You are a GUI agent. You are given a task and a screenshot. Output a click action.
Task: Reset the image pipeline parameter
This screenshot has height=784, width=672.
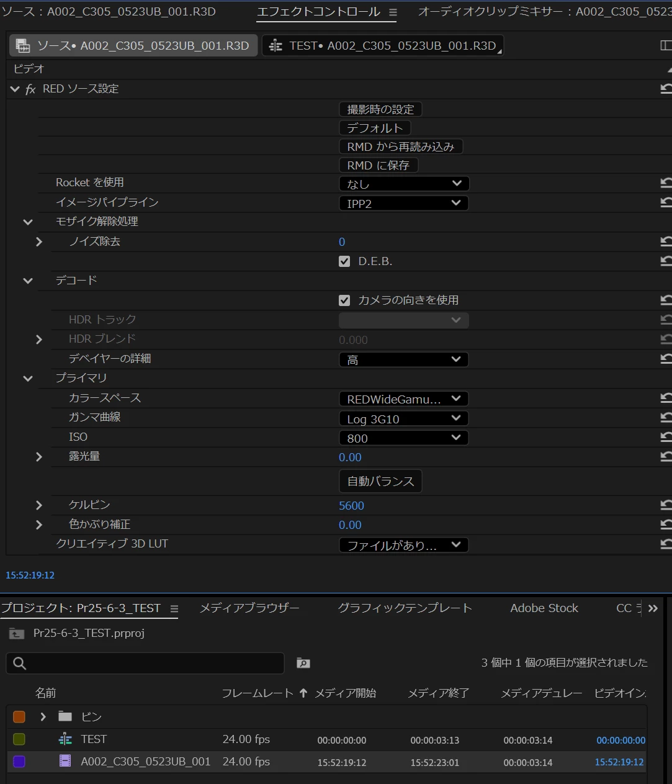click(666, 202)
